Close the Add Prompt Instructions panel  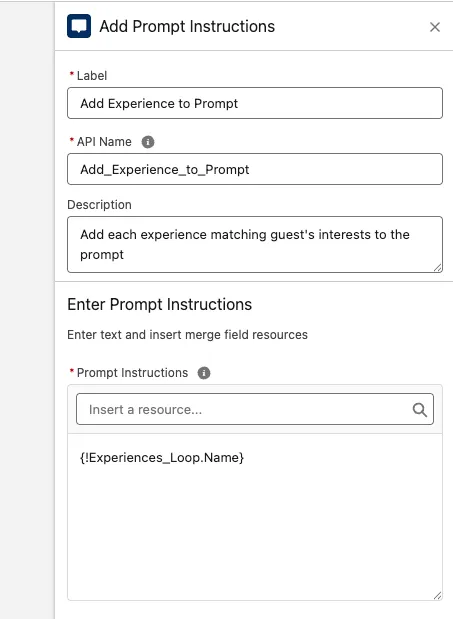click(434, 27)
